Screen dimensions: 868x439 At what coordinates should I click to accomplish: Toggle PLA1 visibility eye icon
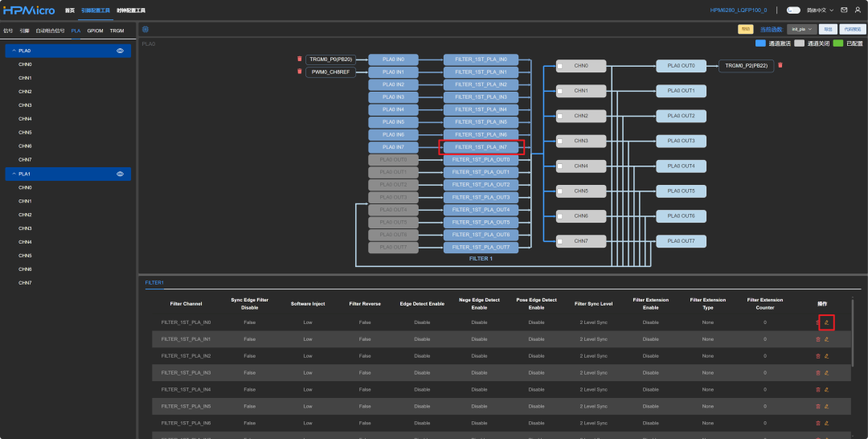click(x=120, y=174)
